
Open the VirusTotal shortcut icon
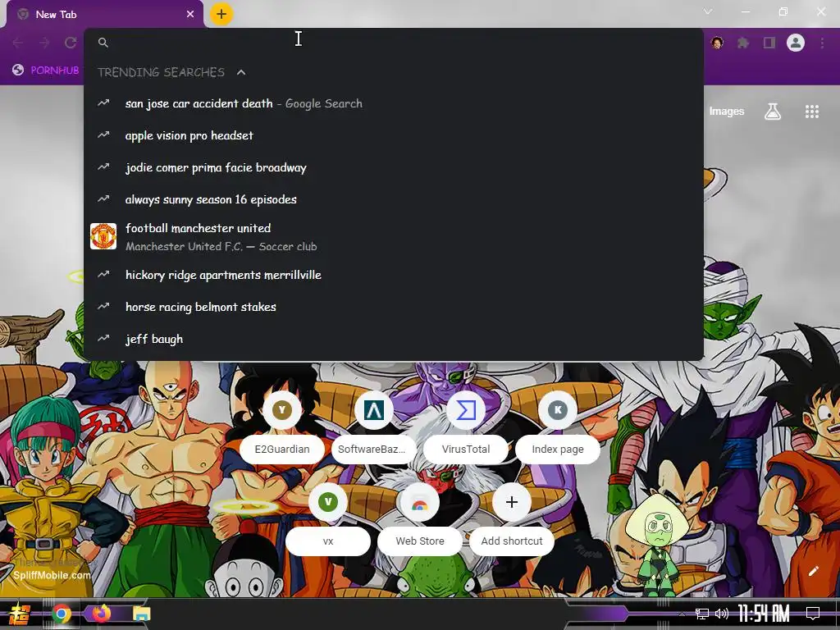(x=466, y=410)
